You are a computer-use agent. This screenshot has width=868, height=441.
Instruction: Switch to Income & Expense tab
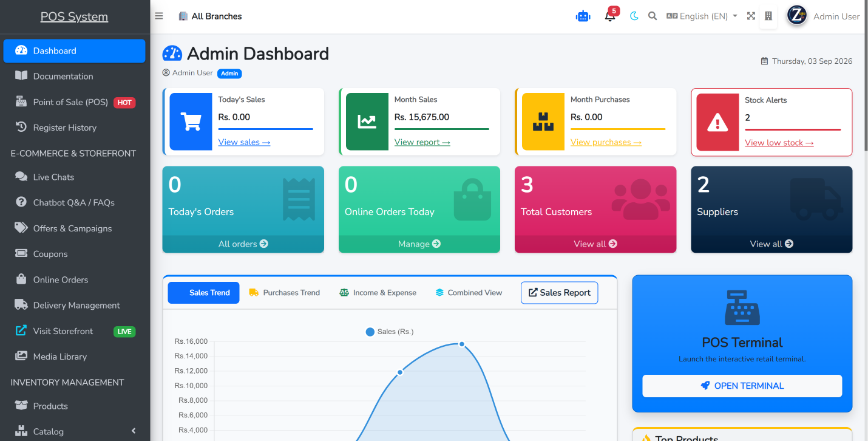(x=378, y=293)
